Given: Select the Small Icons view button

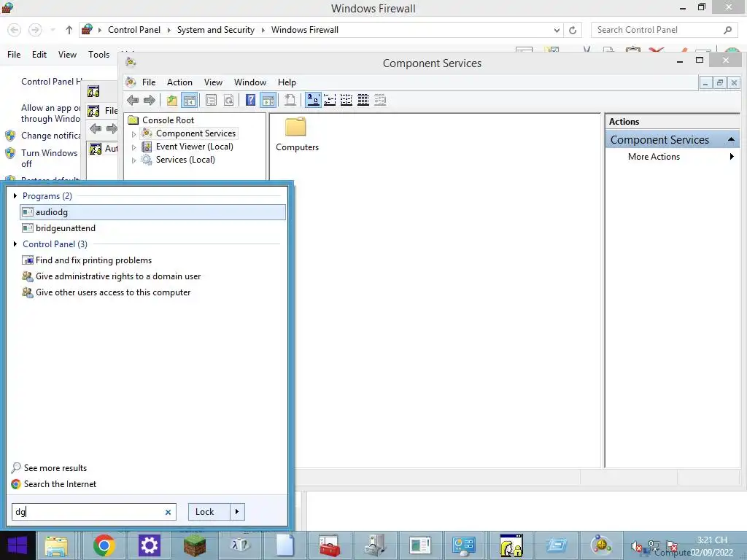Looking at the screenshot, I should (x=330, y=100).
